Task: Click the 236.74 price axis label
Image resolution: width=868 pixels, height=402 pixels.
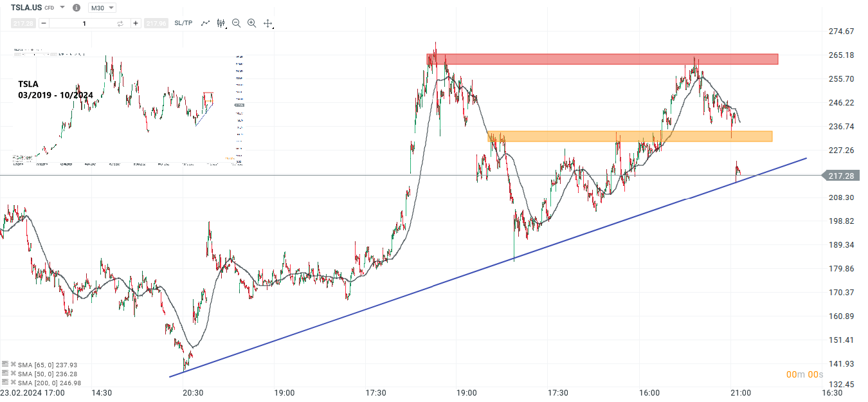Action: 841,127
